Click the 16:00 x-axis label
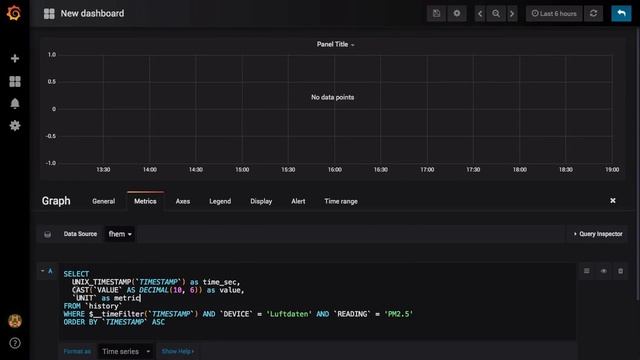The height and width of the screenshot is (360, 640). (335, 169)
